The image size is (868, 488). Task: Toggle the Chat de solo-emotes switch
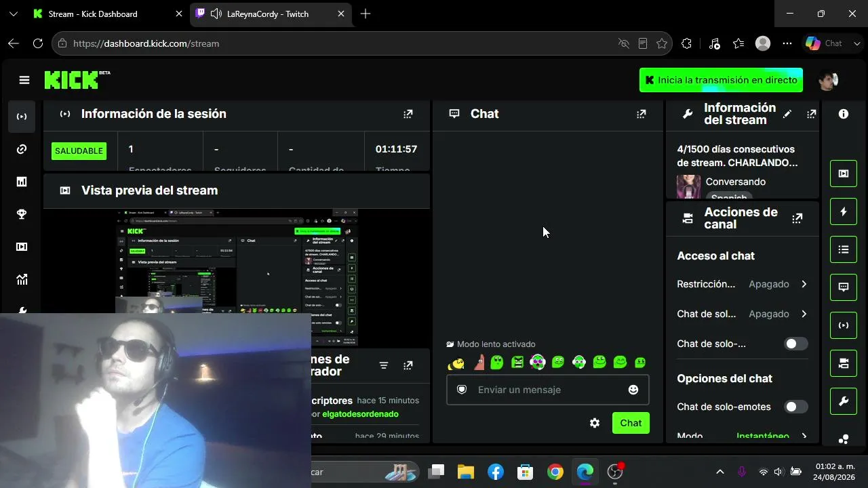tap(796, 407)
